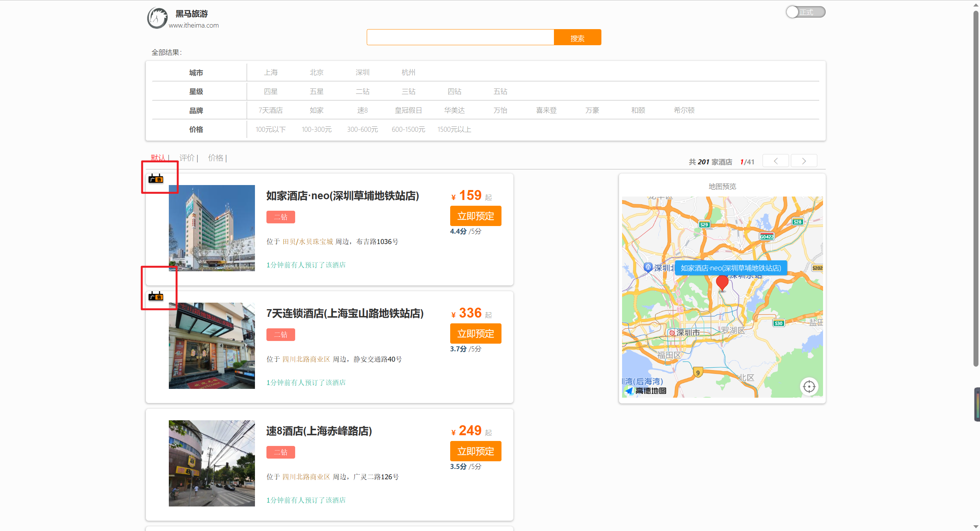The width and height of the screenshot is (980, 531).
Task: Book 7天连锁酒店 with 立即预定
Action: [475, 334]
